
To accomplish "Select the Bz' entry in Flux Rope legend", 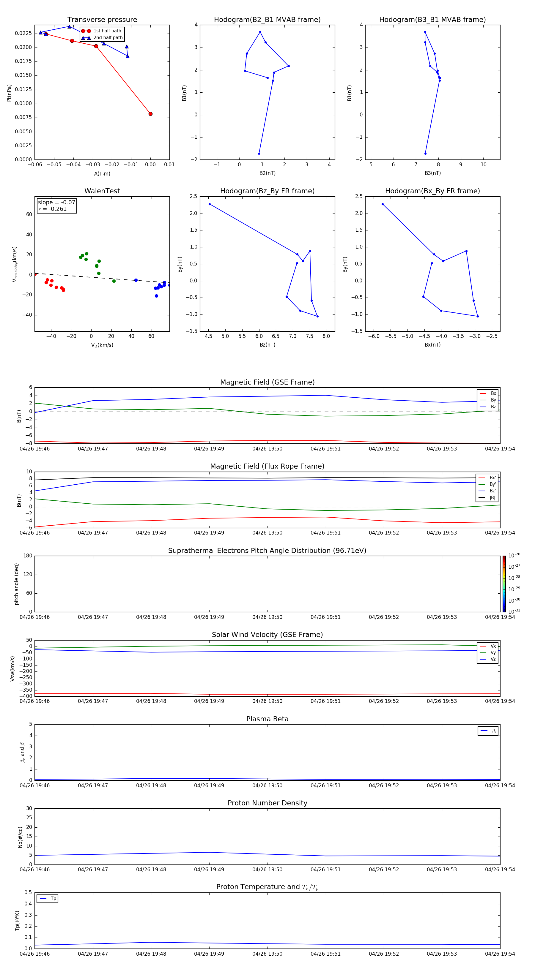I will click(487, 491).
